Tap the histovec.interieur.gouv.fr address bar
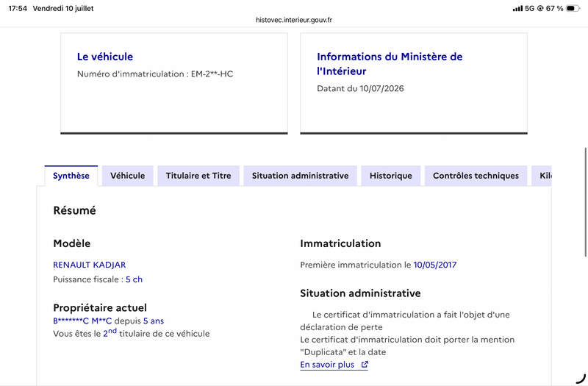The image size is (588, 386). pyautogui.click(x=294, y=20)
